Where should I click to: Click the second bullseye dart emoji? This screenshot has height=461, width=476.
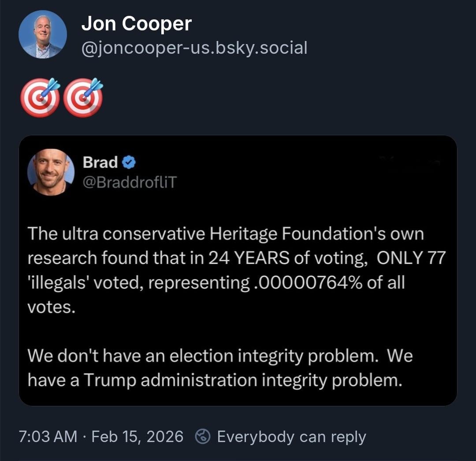tap(83, 97)
